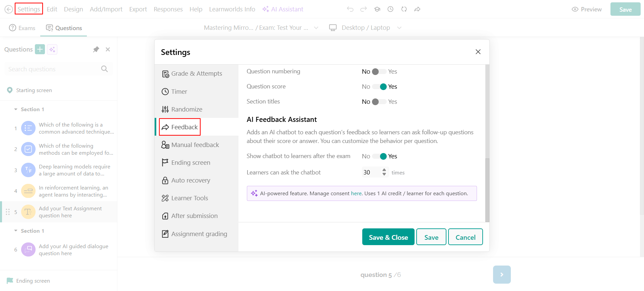Open After submission settings
The width and height of the screenshot is (644, 291).
tap(197, 216)
